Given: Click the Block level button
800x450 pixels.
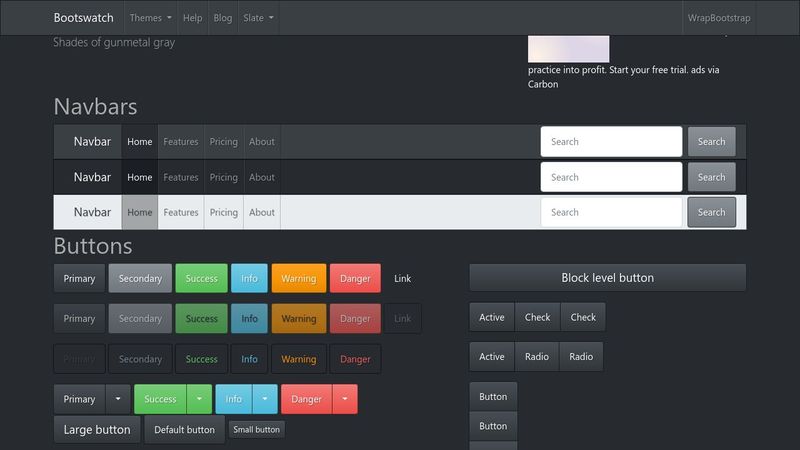Looking at the screenshot, I should click(608, 278).
